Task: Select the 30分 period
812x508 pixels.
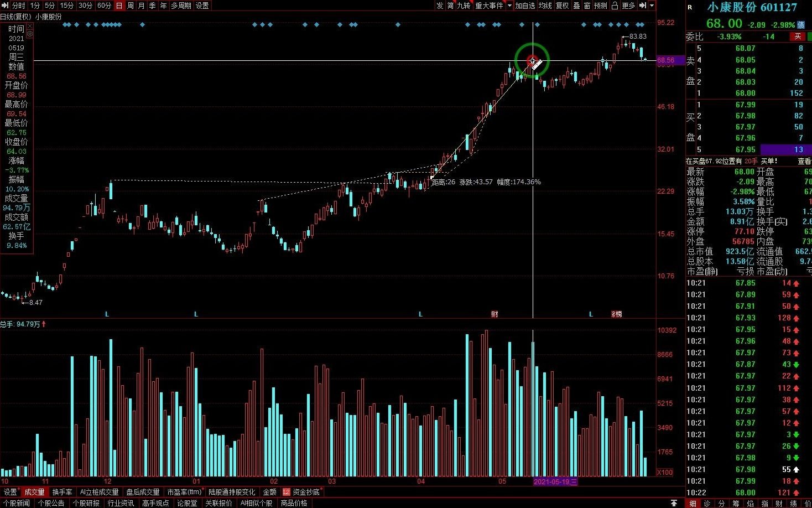Action: point(86,6)
